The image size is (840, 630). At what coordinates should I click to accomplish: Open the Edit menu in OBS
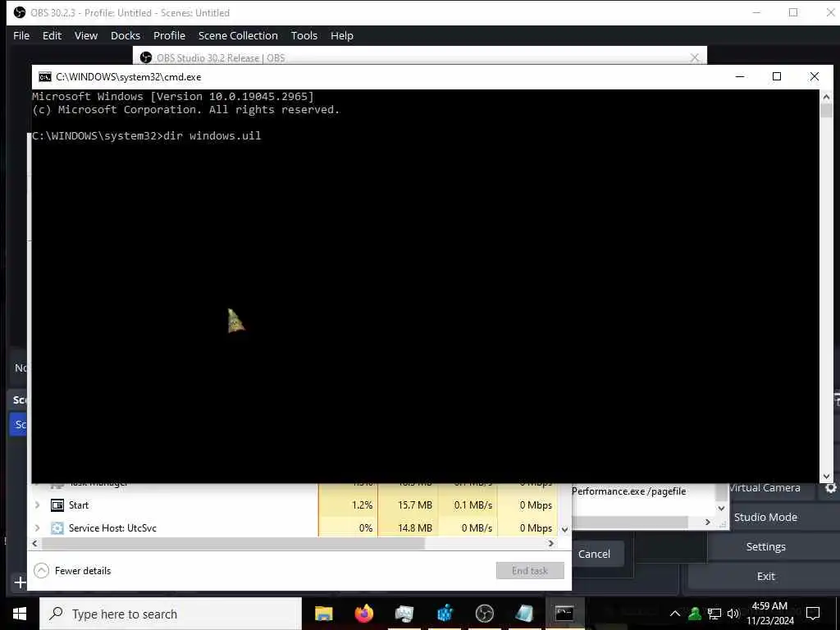coord(52,35)
